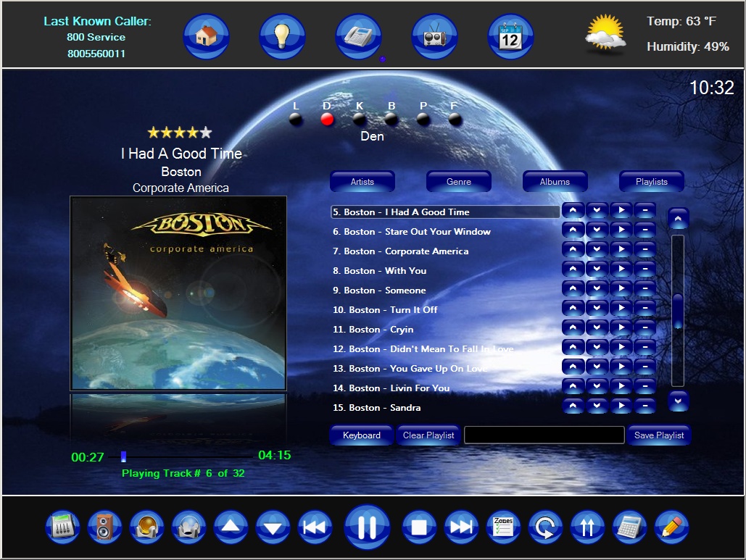This screenshot has height=560, width=746.
Task: Open the Artists tab
Action: click(x=362, y=182)
